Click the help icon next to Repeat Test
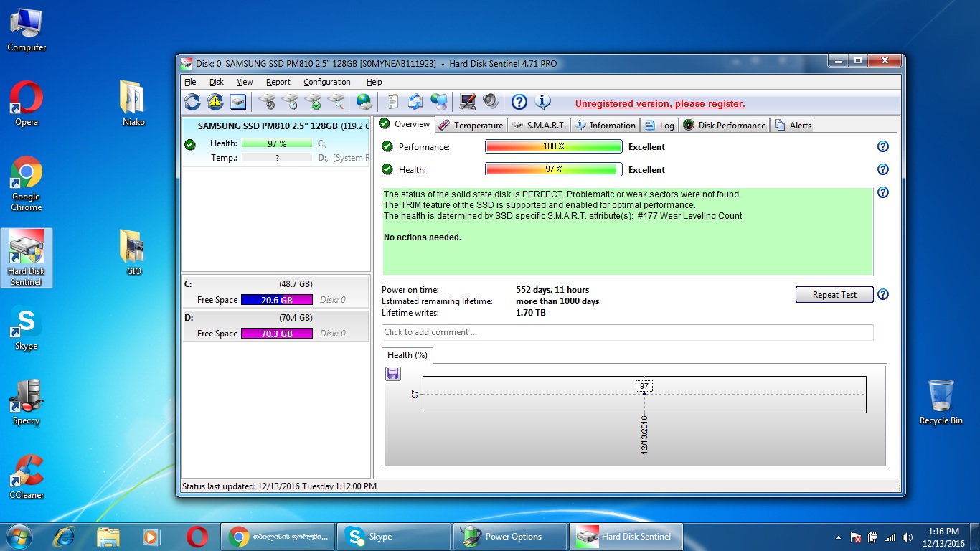 (x=883, y=294)
